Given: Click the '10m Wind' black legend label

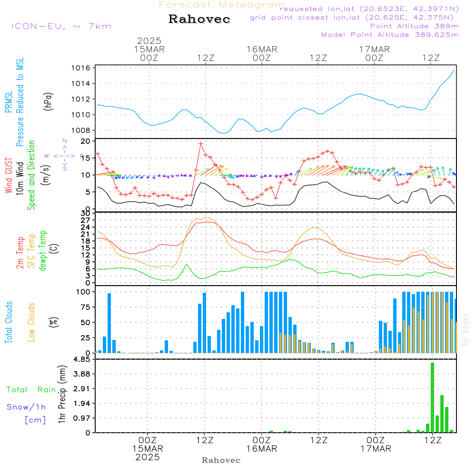Looking at the screenshot, I should click(20, 178).
